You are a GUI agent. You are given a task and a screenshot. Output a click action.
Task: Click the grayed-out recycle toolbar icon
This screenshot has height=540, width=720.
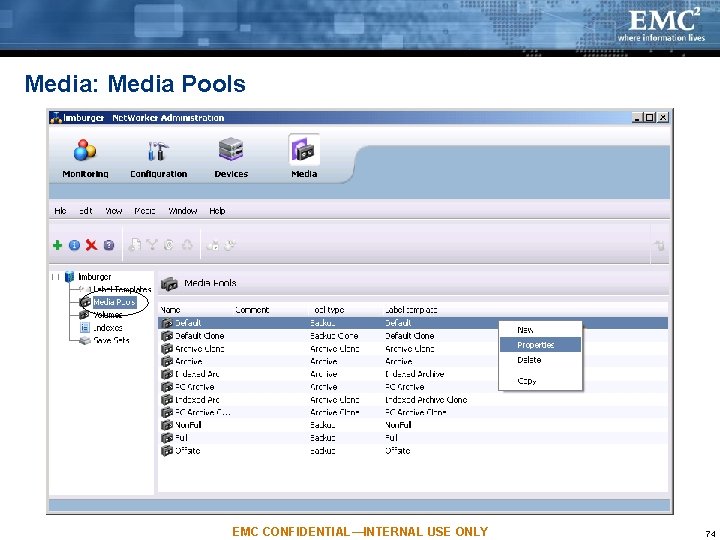pos(187,245)
